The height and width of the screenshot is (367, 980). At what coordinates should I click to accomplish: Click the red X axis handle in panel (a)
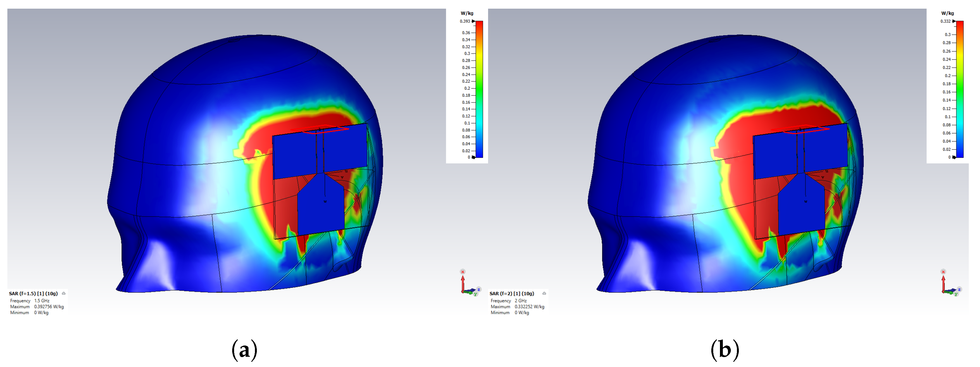(462, 272)
